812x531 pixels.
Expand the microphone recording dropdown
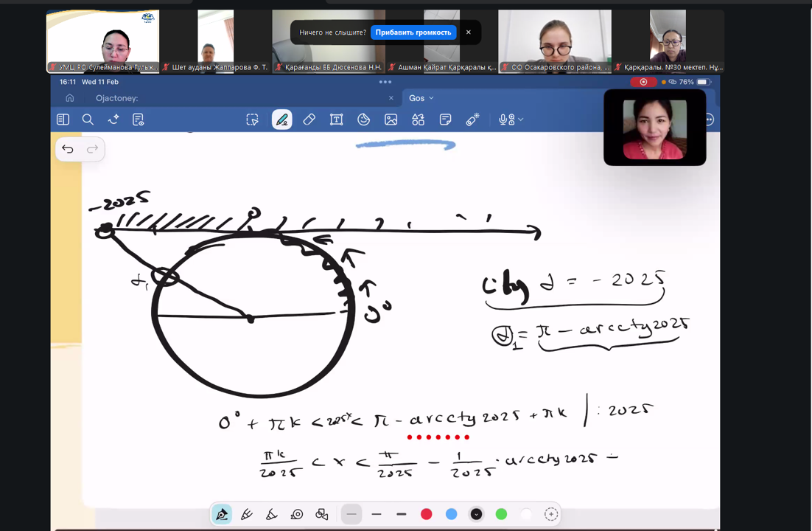(x=521, y=119)
